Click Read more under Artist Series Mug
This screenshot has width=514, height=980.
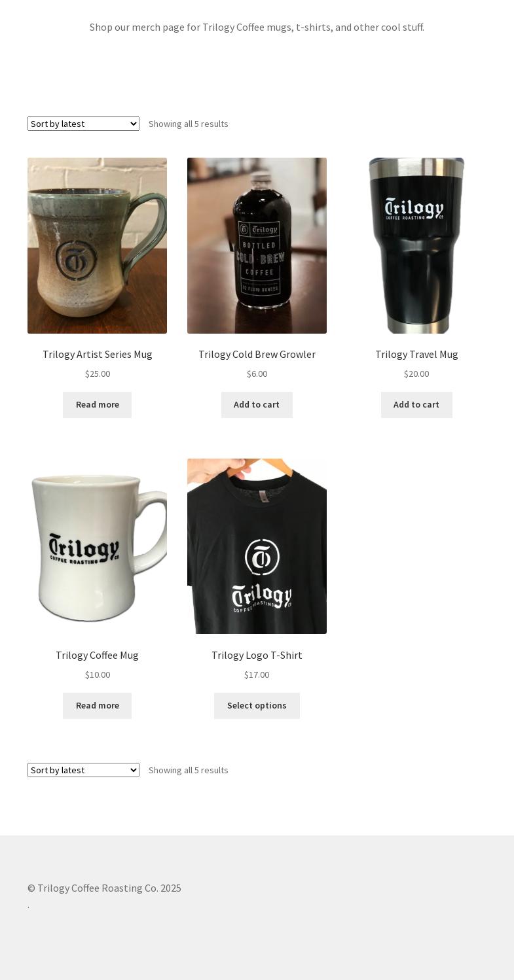[97, 405]
